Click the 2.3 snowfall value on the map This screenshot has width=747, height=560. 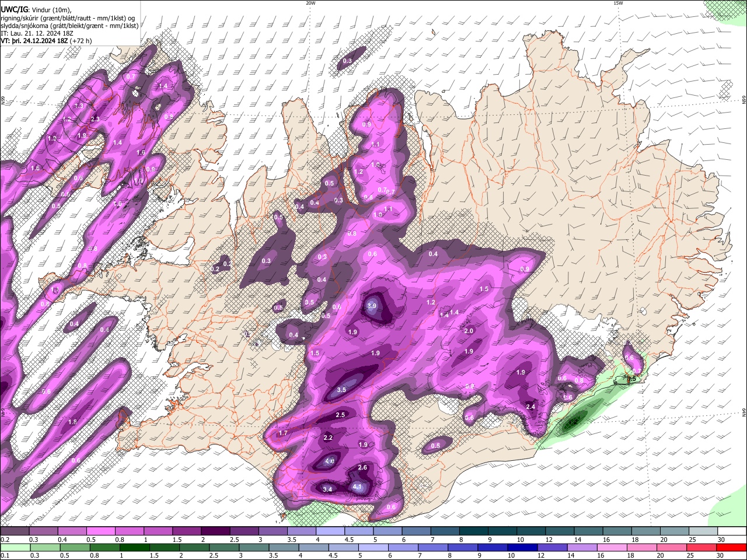(x=95, y=119)
